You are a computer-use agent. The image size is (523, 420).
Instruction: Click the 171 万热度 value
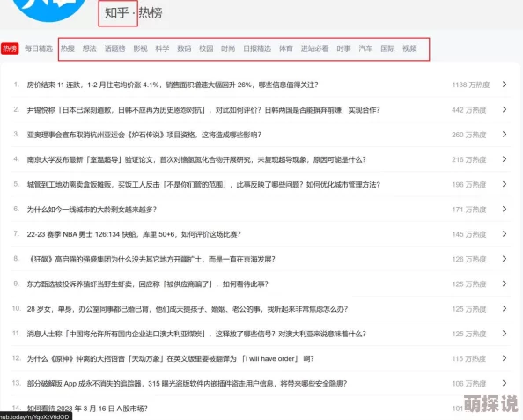469,210
